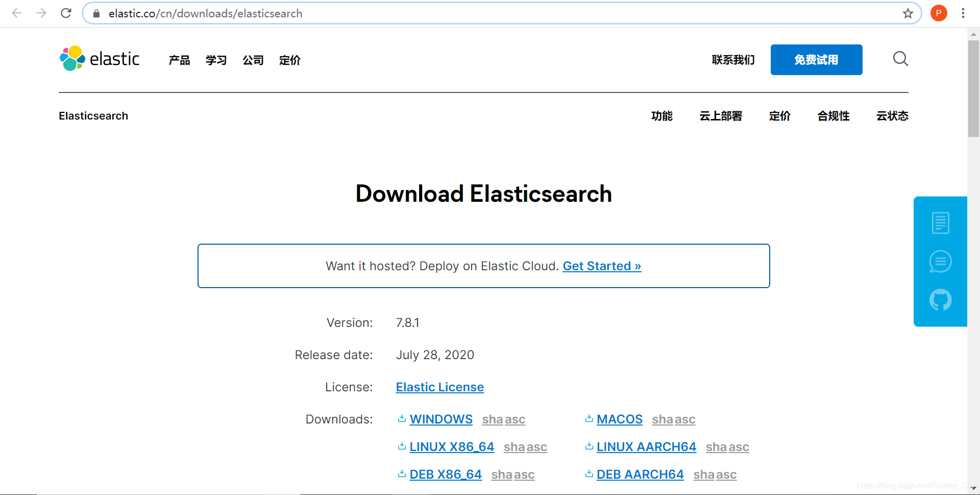Open 定价 in Elasticsearch sub-navigation
Image resolution: width=980 pixels, height=495 pixels.
(x=779, y=116)
